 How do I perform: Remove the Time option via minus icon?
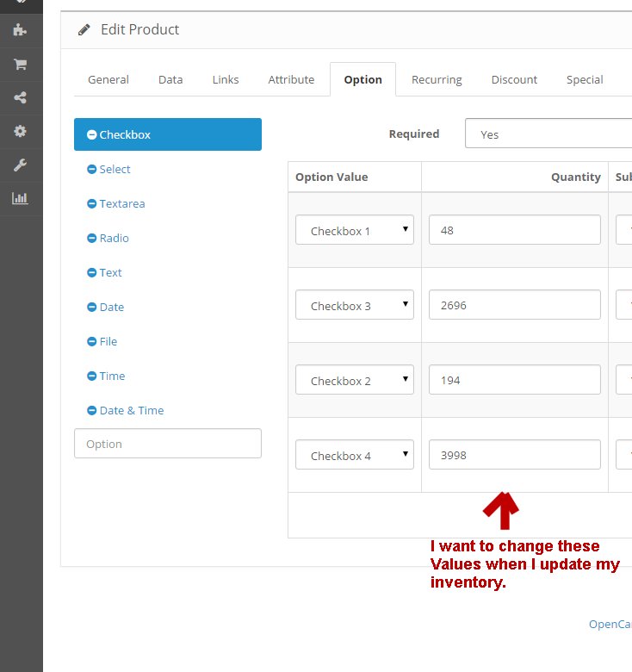(91, 376)
